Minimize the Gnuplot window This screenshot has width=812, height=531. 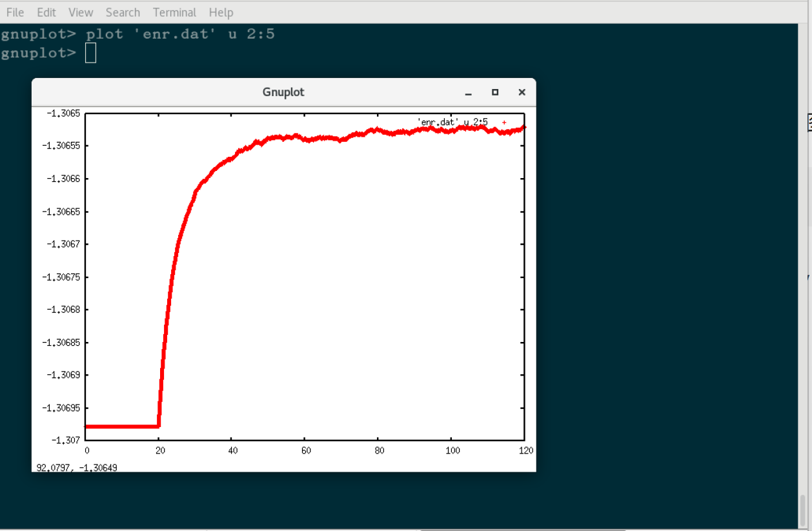(x=469, y=93)
